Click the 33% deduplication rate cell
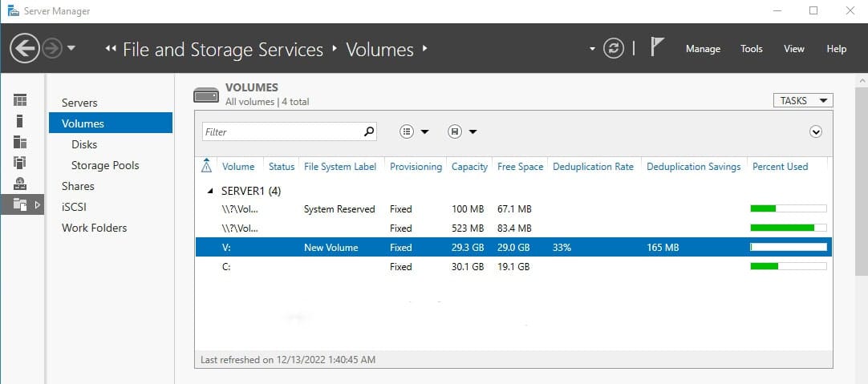 pos(562,248)
